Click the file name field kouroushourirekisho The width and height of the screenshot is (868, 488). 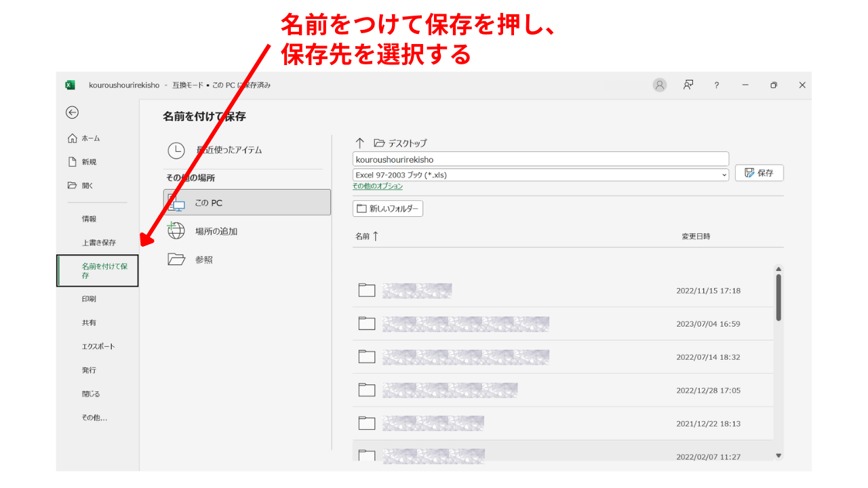(x=540, y=159)
